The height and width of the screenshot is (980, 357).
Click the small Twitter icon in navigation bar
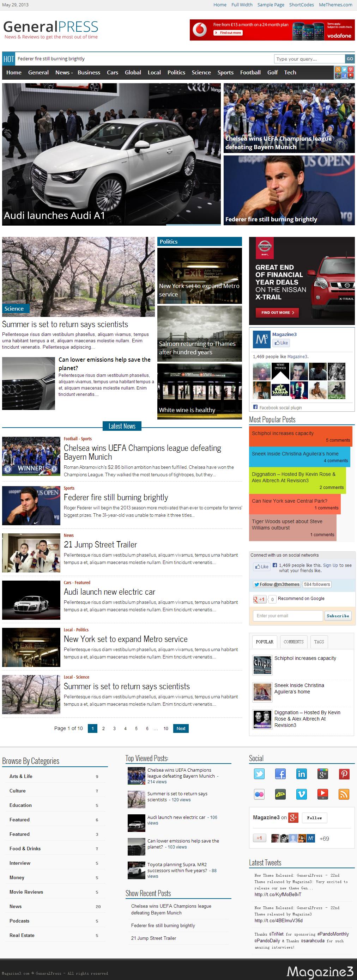[x=344, y=69]
